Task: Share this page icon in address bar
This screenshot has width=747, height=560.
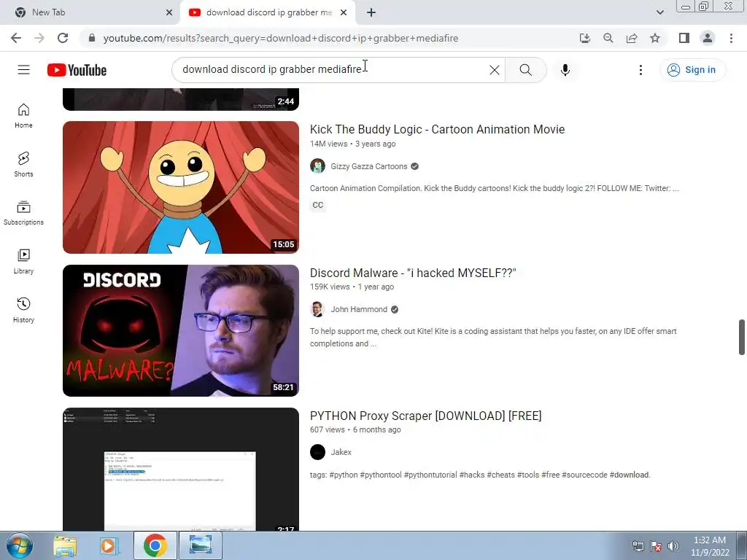Action: [632, 38]
